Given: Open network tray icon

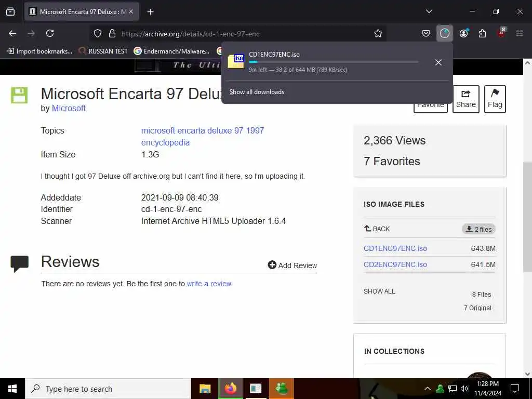Looking at the screenshot, I should (x=453, y=389).
